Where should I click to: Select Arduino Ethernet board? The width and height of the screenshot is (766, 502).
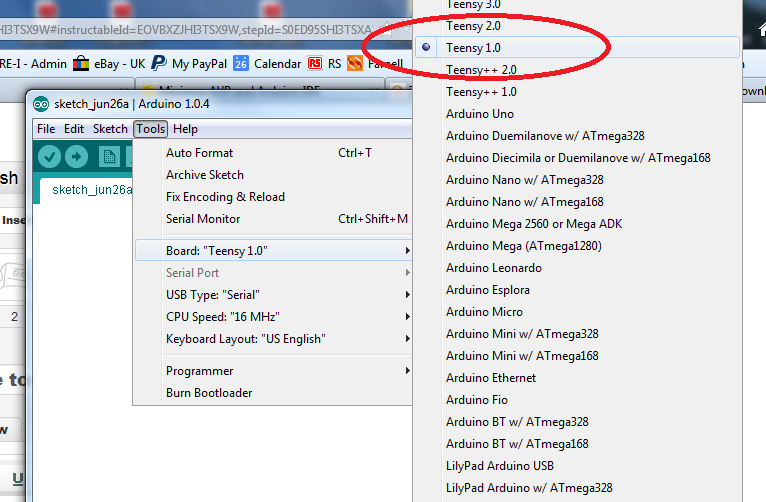(577, 377)
